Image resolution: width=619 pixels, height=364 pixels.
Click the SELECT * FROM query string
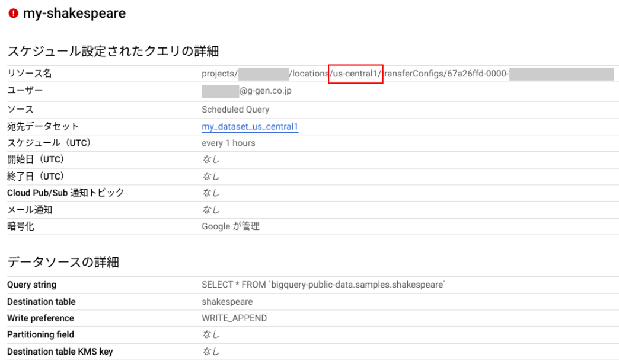323,285
